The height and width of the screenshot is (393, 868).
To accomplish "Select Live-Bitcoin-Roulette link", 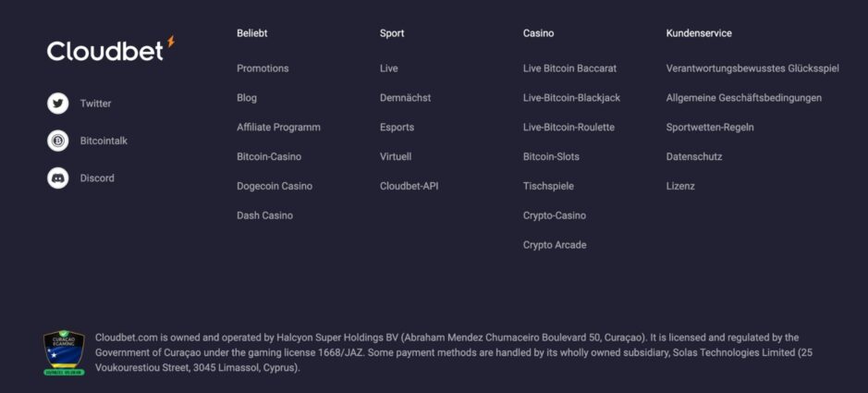I will coord(568,128).
